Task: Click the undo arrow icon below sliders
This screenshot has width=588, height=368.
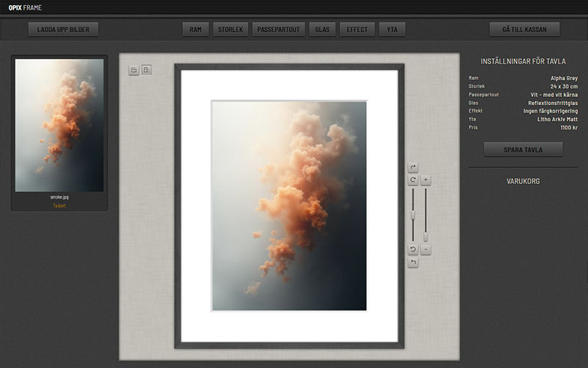Action: click(x=413, y=263)
